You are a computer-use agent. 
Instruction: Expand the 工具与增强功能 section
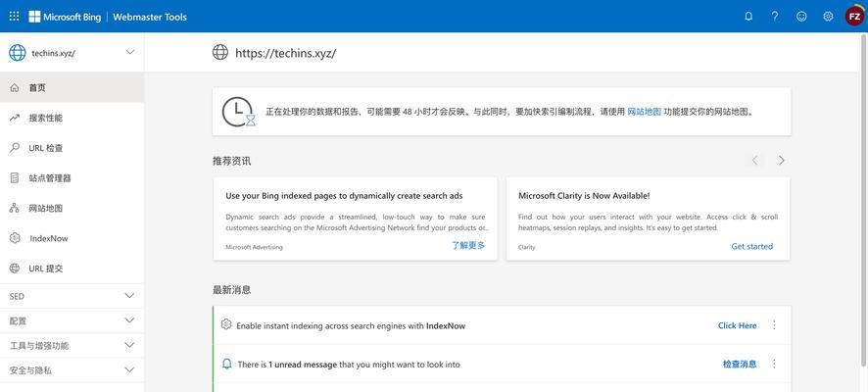(72, 346)
